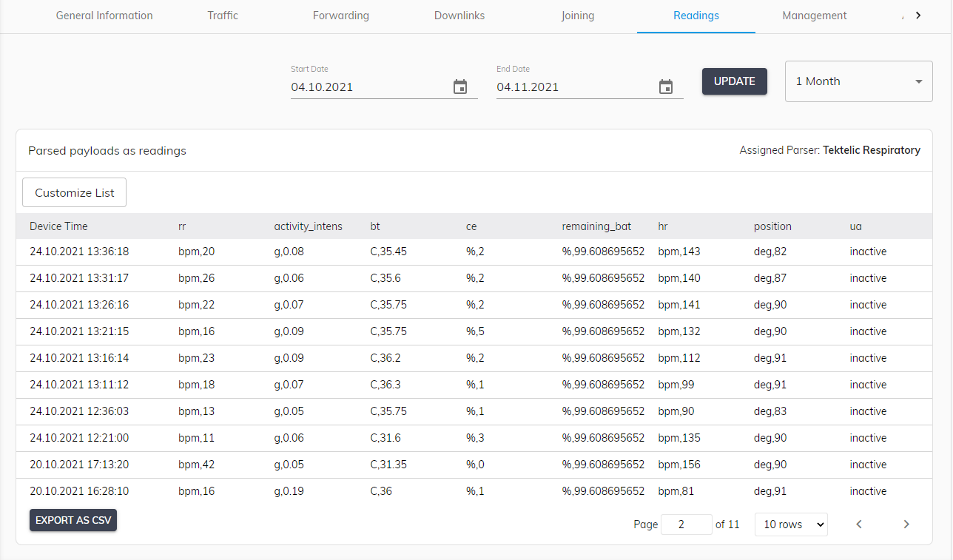Click the position column header

click(772, 226)
